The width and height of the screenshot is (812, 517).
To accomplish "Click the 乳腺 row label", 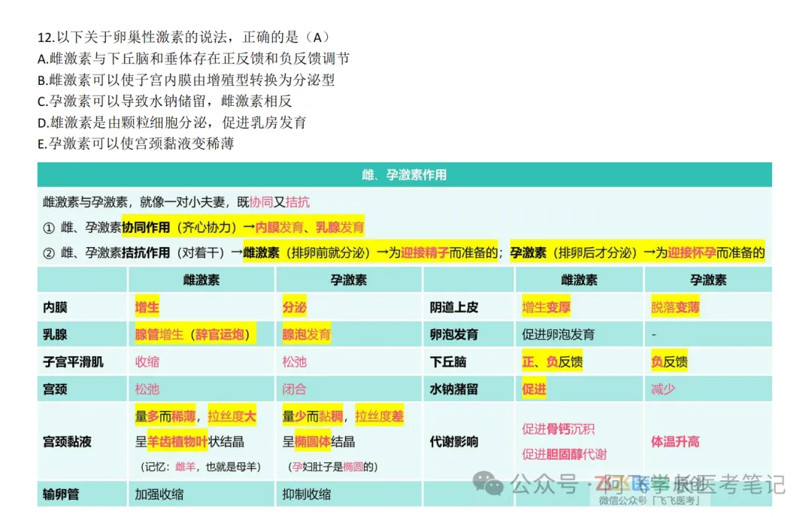I will 55,334.
